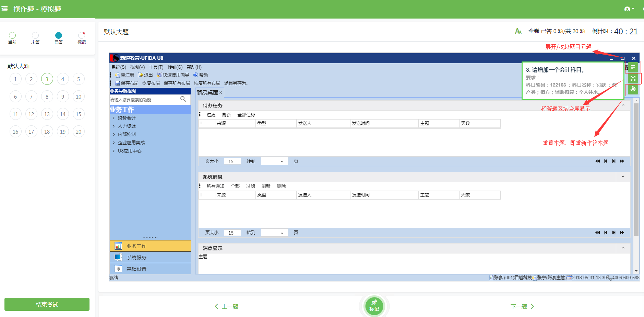Open the 快速使用向导 wizard

173,75
